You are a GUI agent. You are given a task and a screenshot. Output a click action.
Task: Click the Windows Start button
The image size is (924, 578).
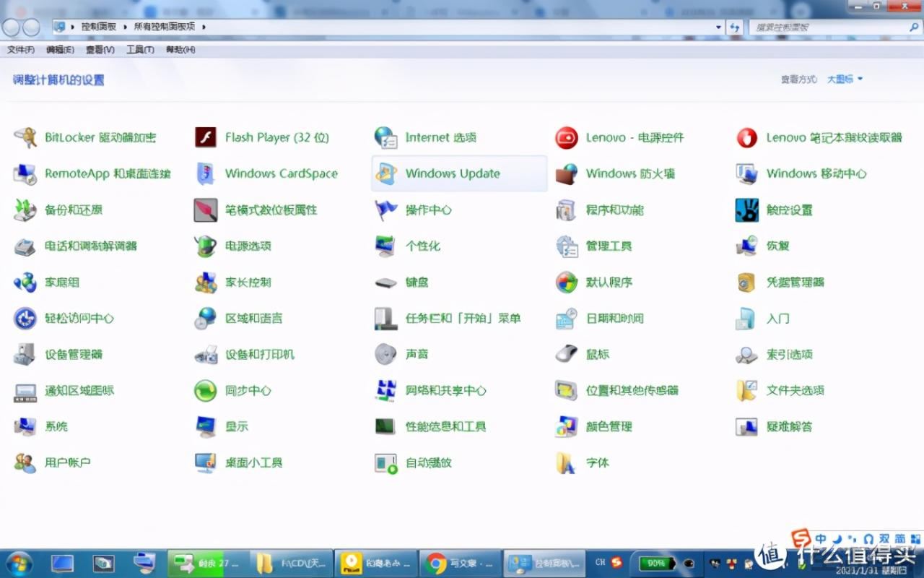coord(19,563)
